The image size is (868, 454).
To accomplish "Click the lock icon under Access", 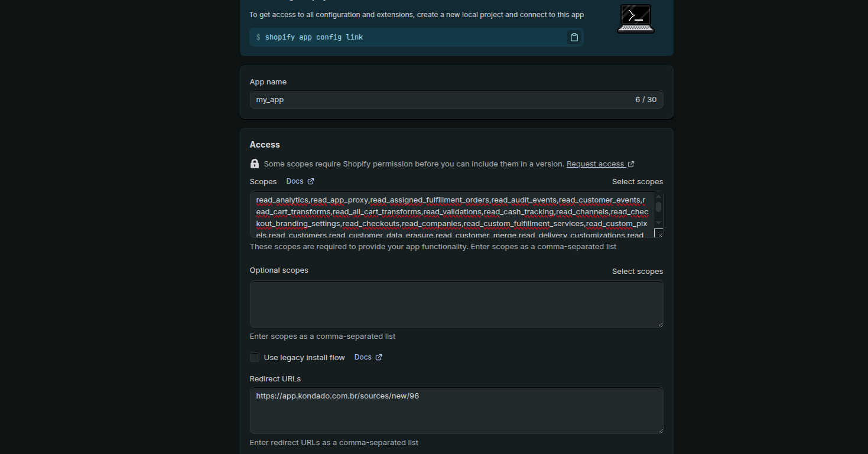I will [255, 164].
